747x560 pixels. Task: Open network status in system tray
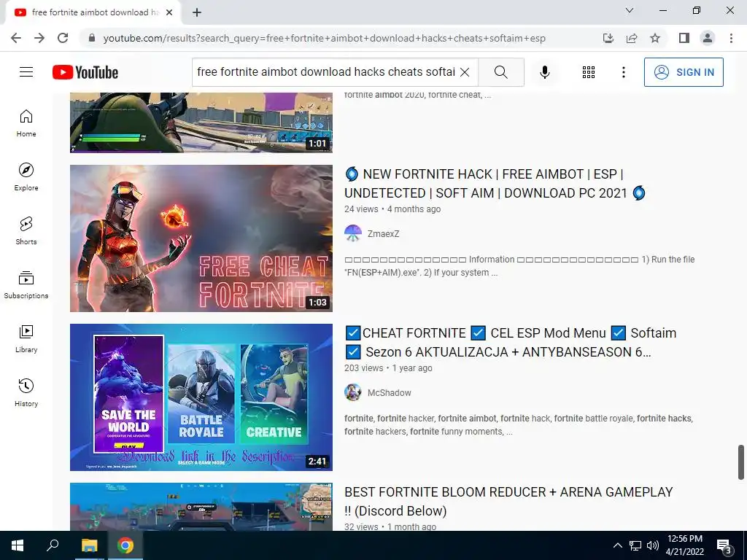[x=635, y=545]
